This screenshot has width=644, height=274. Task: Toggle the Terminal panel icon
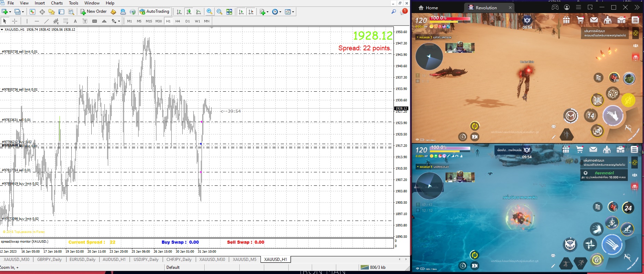point(61,12)
